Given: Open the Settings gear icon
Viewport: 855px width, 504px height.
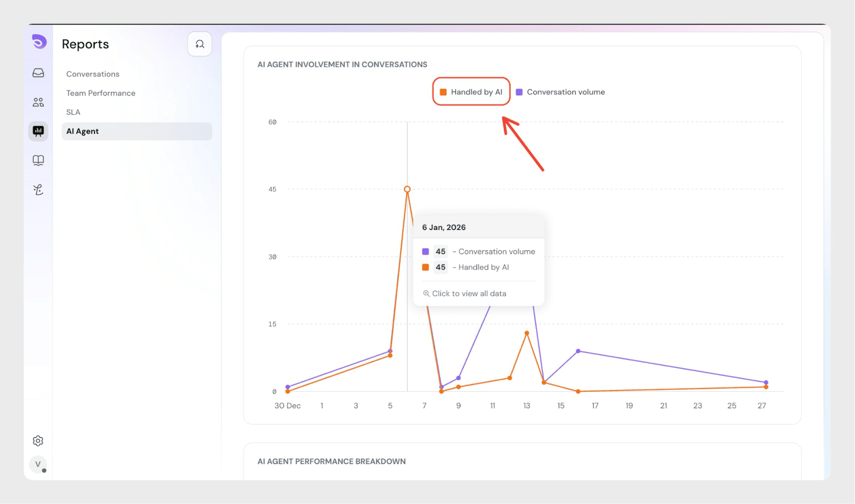Looking at the screenshot, I should (x=38, y=441).
